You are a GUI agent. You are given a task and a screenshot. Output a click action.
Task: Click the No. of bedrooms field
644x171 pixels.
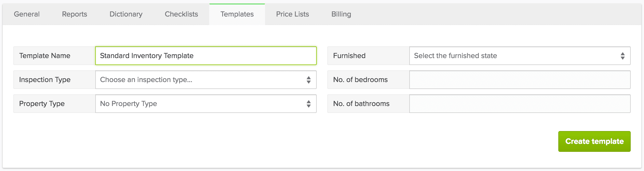point(519,79)
